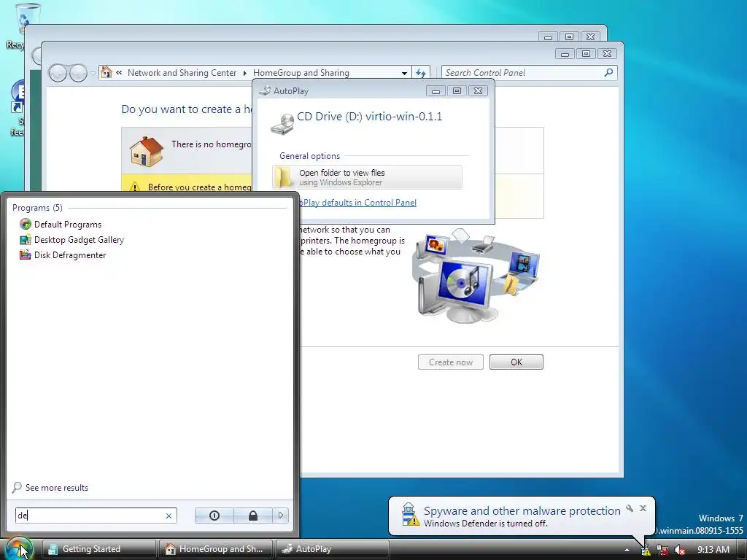Click the CD Drive icon in AutoPlay
The image size is (747, 560).
pos(283,124)
